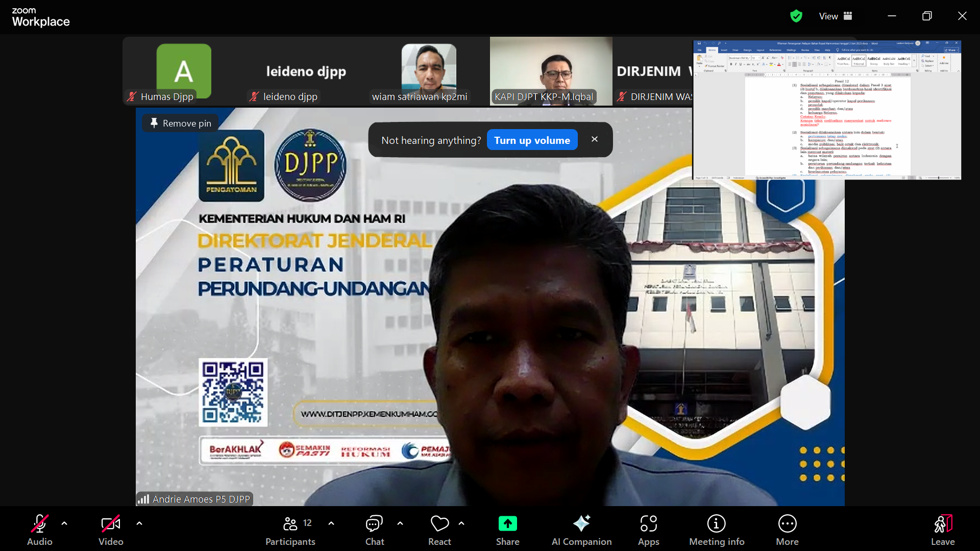Click the pin icon in Remove pin
The height and width of the screenshot is (551, 980).
(154, 123)
